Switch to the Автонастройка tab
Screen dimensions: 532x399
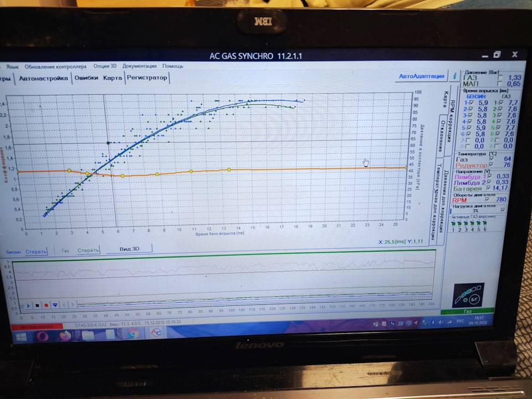tap(43, 78)
